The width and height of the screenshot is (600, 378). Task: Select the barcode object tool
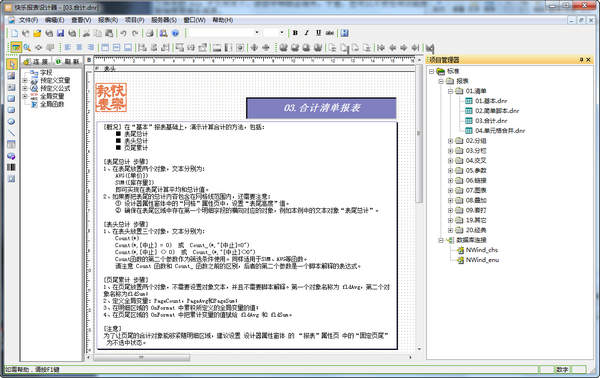[x=11, y=167]
